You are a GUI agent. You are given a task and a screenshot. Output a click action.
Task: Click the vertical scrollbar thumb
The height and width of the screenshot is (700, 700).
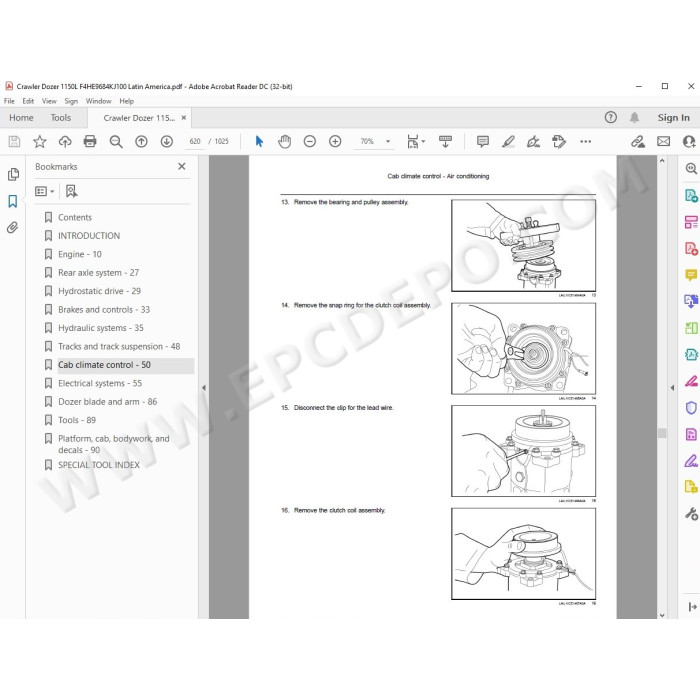[x=662, y=433]
